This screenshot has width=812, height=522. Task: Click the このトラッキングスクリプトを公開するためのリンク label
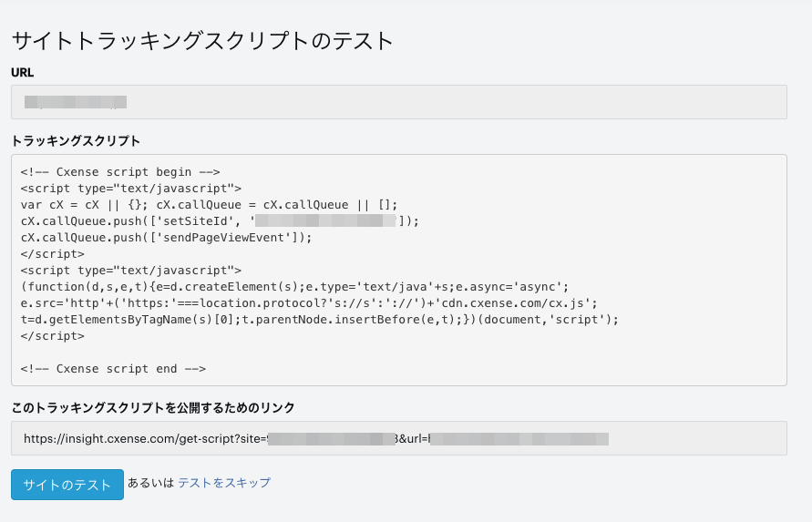click(153, 407)
